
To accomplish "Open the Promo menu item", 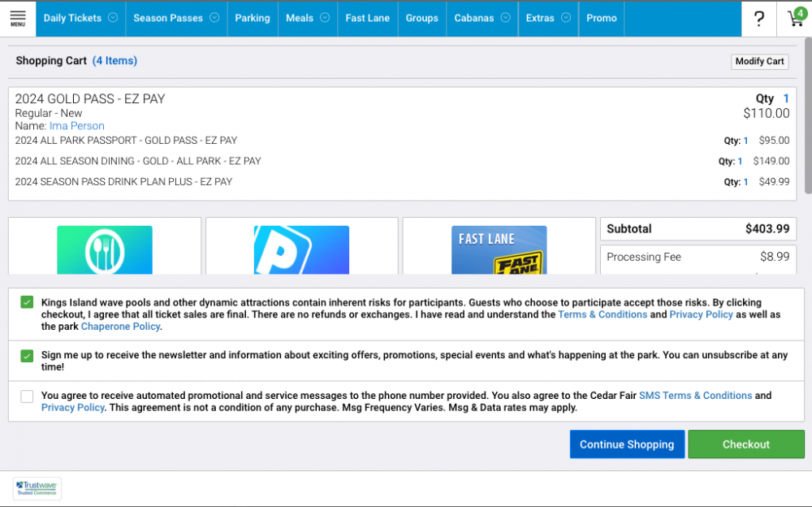I will 601,18.
